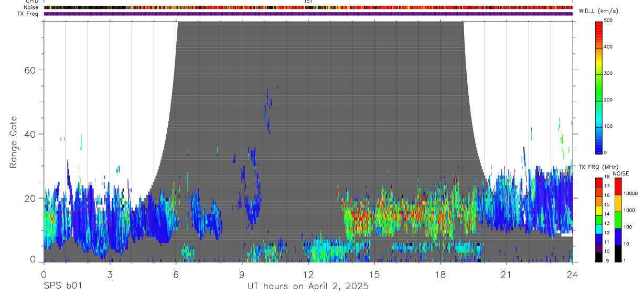This screenshot has width=644, height=297.
Task: Click the TX frequency scale value 9
Action: (x=606, y=260)
